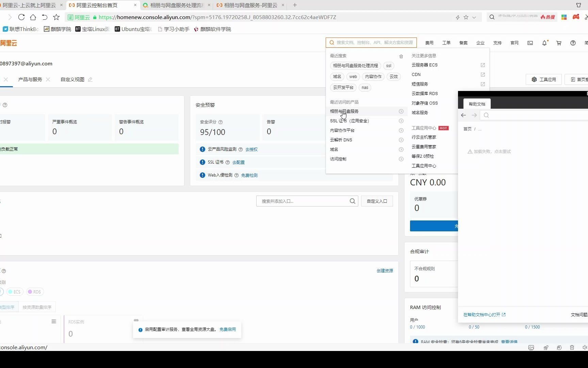
Task: Open external link icon next to 短信服务
Action: click(483, 84)
